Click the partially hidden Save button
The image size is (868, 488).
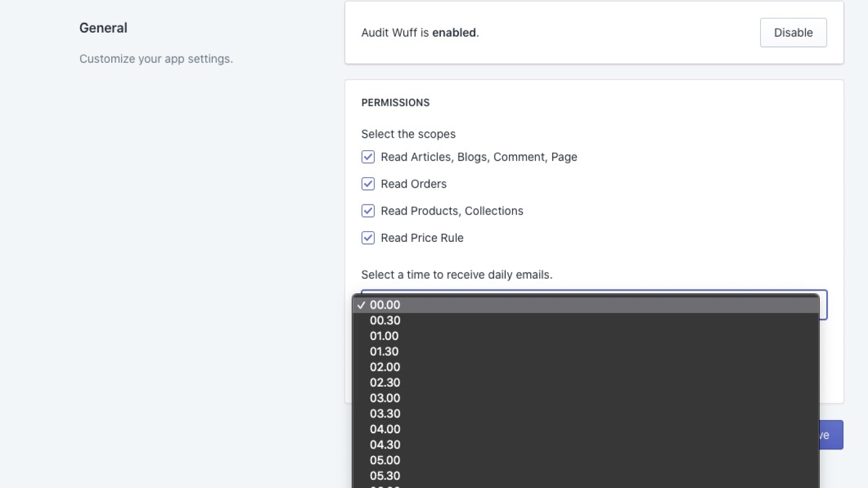pyautogui.click(x=831, y=435)
